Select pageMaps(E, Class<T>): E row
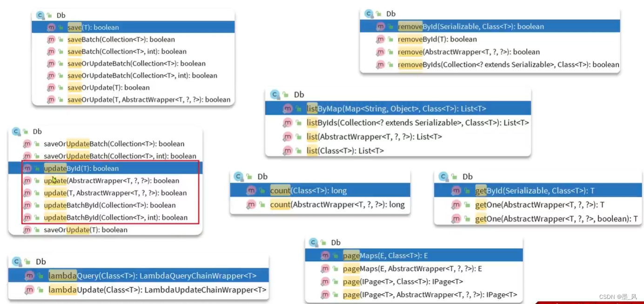Image resolution: width=644 pixels, height=304 pixels. (414, 256)
